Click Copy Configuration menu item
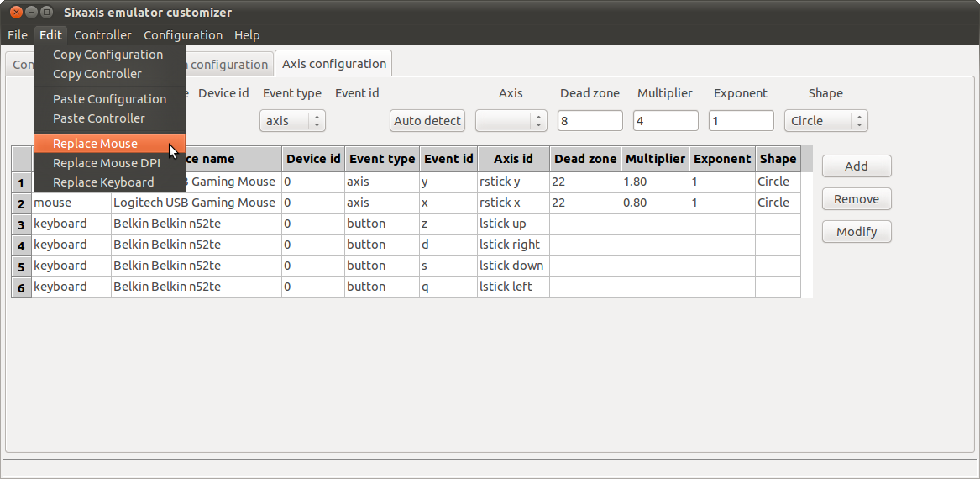The image size is (980, 479). pyautogui.click(x=107, y=55)
